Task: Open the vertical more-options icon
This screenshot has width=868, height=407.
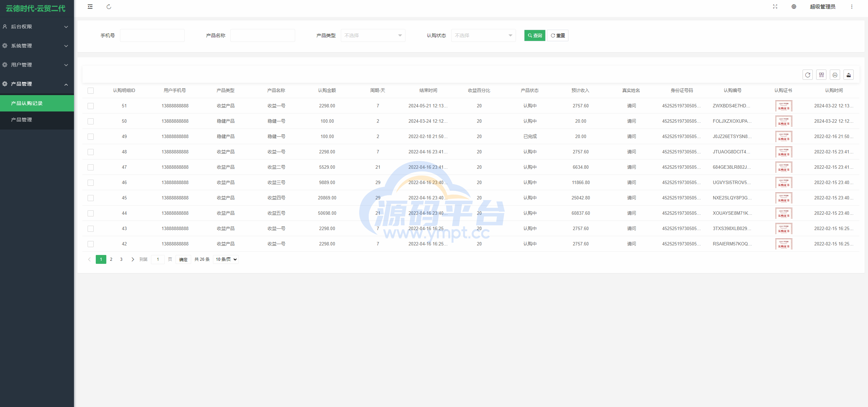Action: (x=852, y=6)
